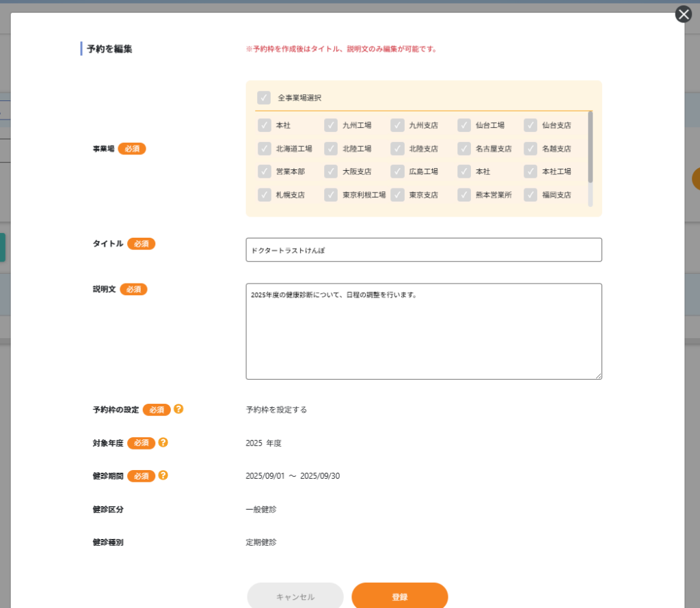
Task: Toggle the 営業本部 checkbox
Action: [x=265, y=171]
